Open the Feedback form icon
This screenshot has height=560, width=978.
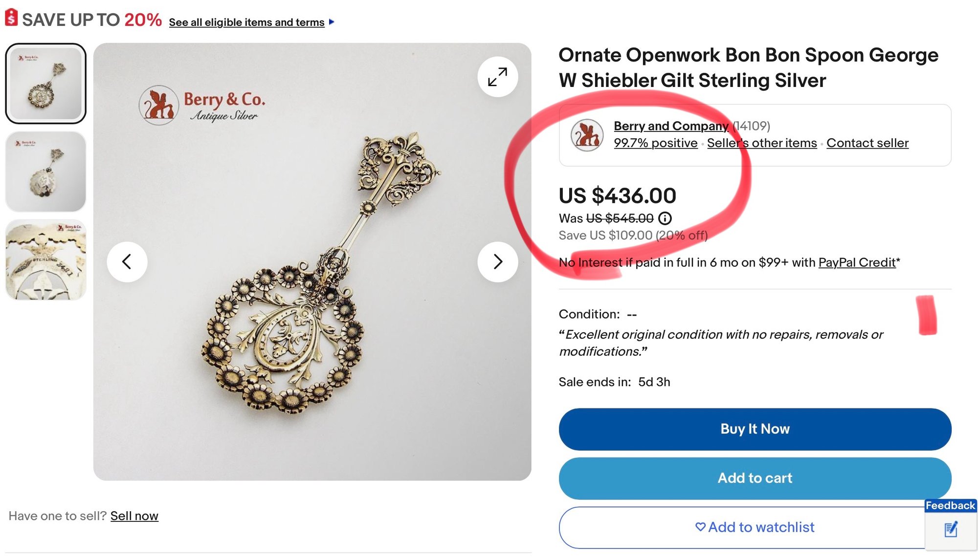tap(950, 529)
